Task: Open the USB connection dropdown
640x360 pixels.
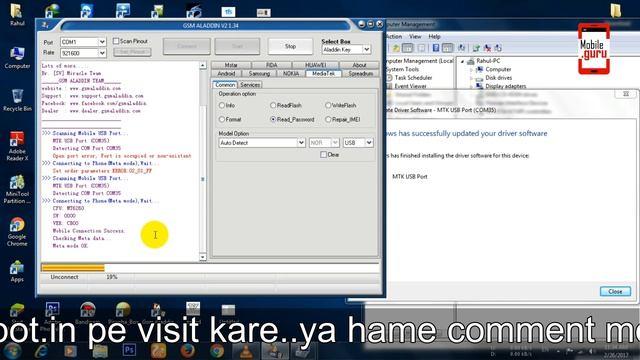Action: [369, 143]
